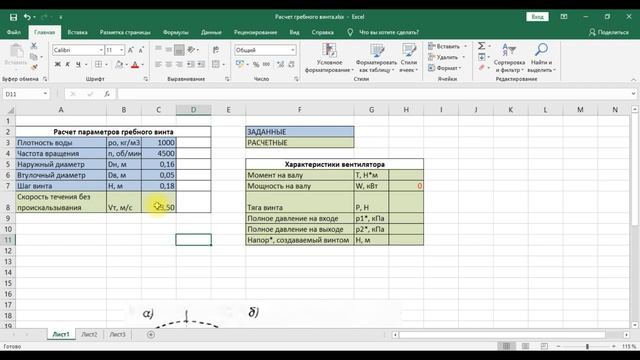
Task: Open Sort & Filter tool
Action: (x=509, y=58)
